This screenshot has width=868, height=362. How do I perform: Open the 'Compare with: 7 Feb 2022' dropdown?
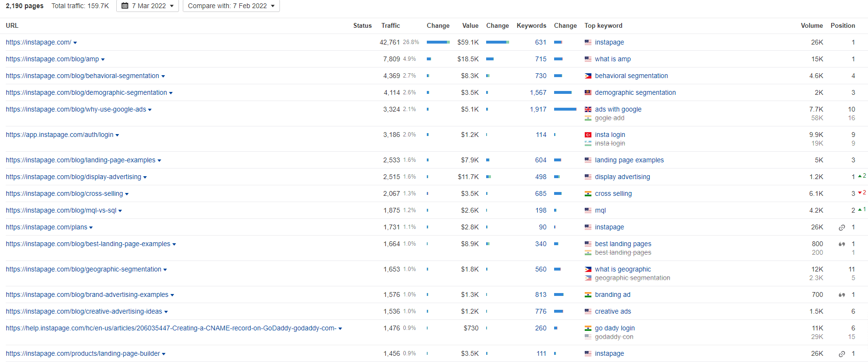[x=231, y=6]
